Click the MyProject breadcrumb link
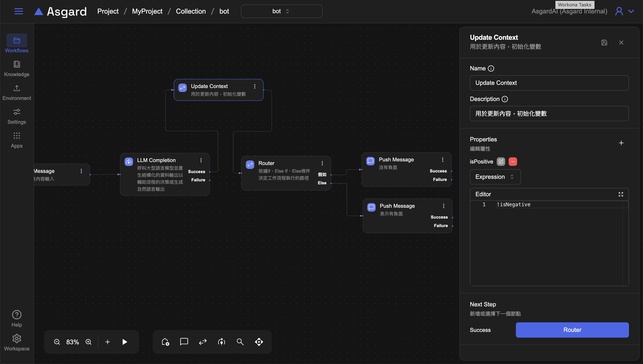 pyautogui.click(x=147, y=11)
